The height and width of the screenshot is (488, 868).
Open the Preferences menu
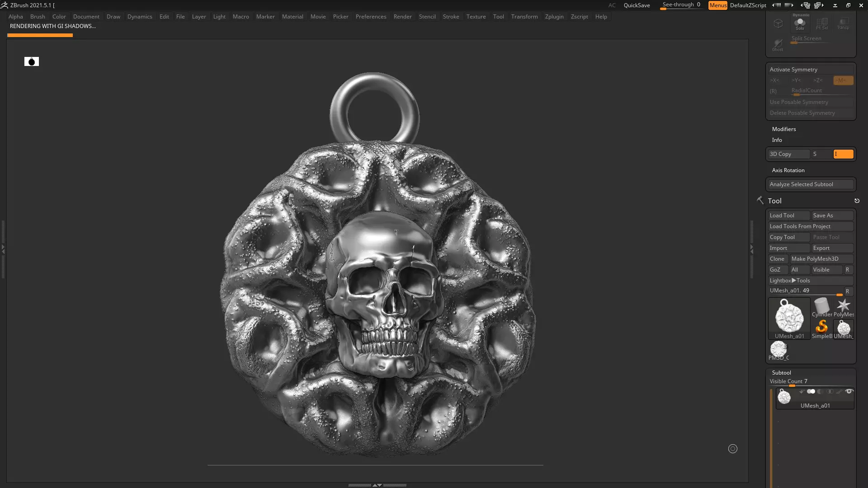point(371,17)
